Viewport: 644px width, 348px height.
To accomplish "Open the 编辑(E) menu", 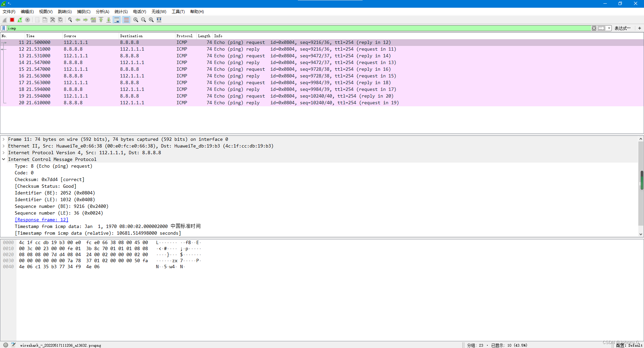I will 27,11.
